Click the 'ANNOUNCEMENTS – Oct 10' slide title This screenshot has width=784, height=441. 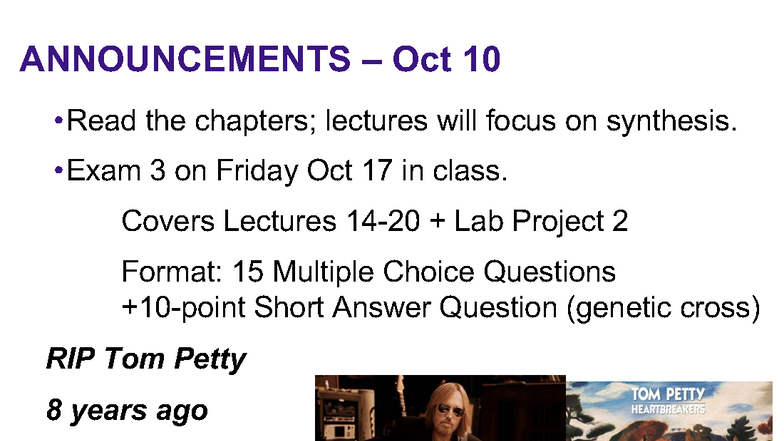pyautogui.click(x=260, y=61)
